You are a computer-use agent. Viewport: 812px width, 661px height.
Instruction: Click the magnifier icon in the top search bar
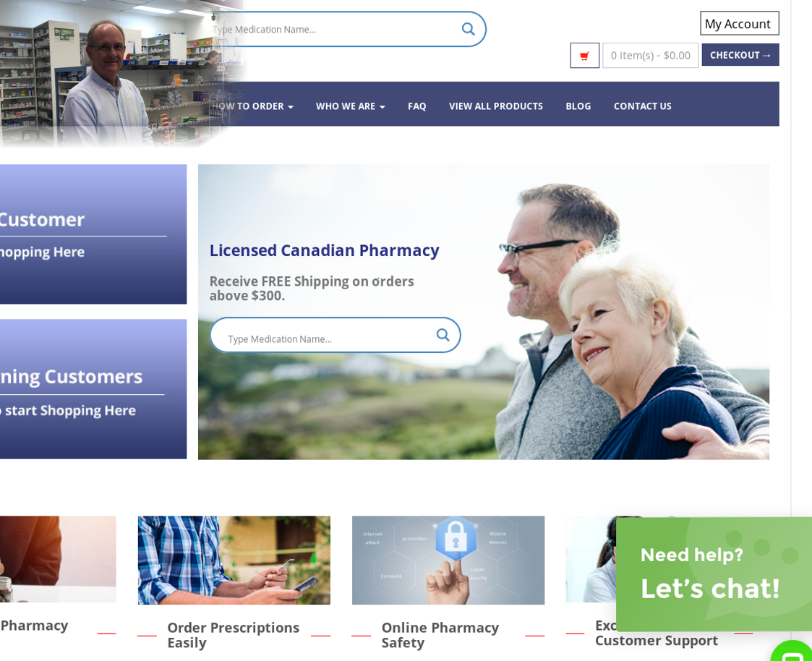(468, 29)
